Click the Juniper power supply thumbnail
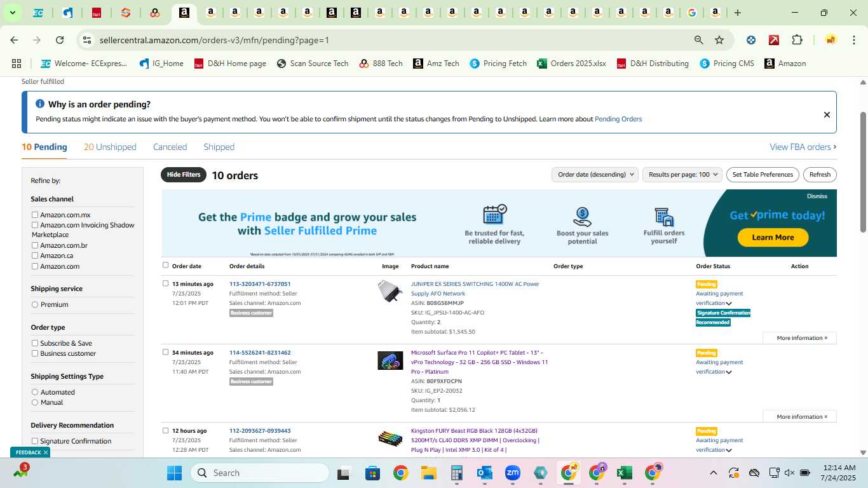 [x=390, y=292]
